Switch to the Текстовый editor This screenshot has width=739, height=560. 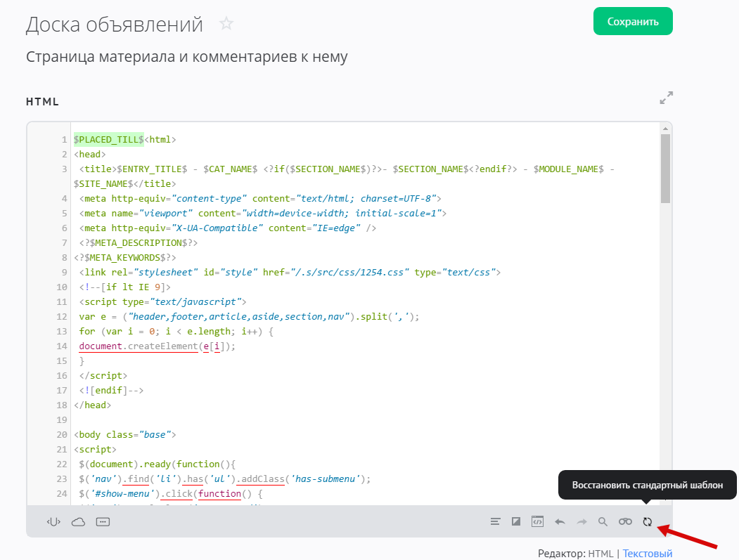pyautogui.click(x=647, y=554)
